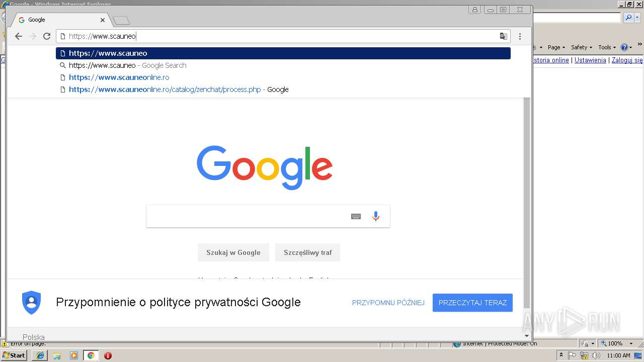Reload the page in Chrome
The width and height of the screenshot is (644, 362).
point(47,36)
